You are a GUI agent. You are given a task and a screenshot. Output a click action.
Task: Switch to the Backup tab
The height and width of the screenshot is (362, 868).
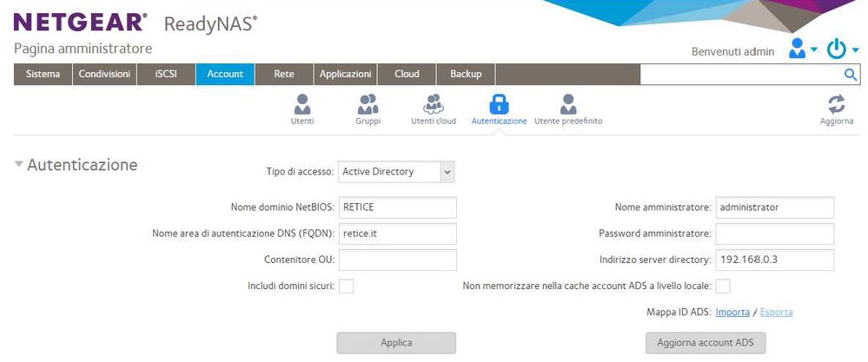pyautogui.click(x=466, y=74)
